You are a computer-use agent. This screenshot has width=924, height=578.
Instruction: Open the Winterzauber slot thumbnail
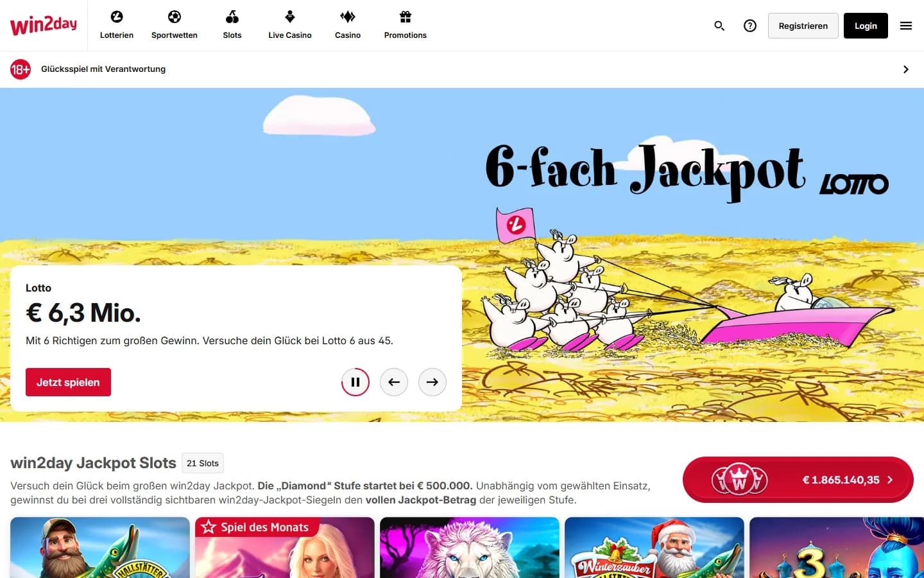point(654,548)
